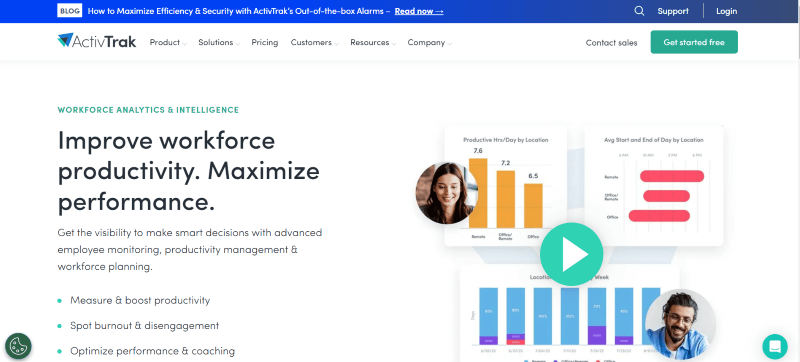800x362 pixels.
Task: Play the product overview video
Action: tap(571, 254)
